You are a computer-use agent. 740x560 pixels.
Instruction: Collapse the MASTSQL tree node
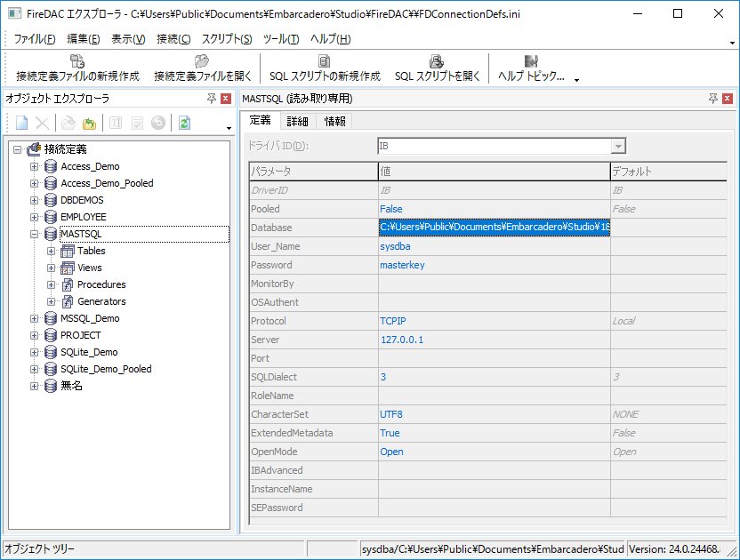point(33,234)
